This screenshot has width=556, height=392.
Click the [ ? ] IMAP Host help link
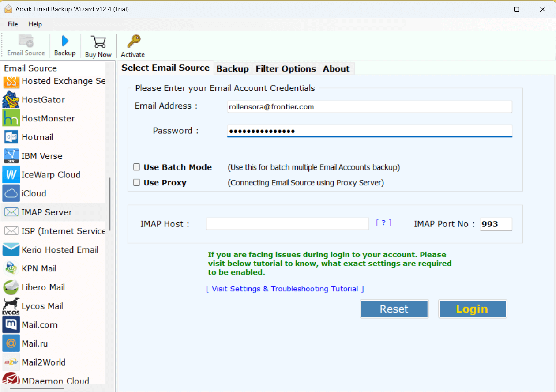383,223
